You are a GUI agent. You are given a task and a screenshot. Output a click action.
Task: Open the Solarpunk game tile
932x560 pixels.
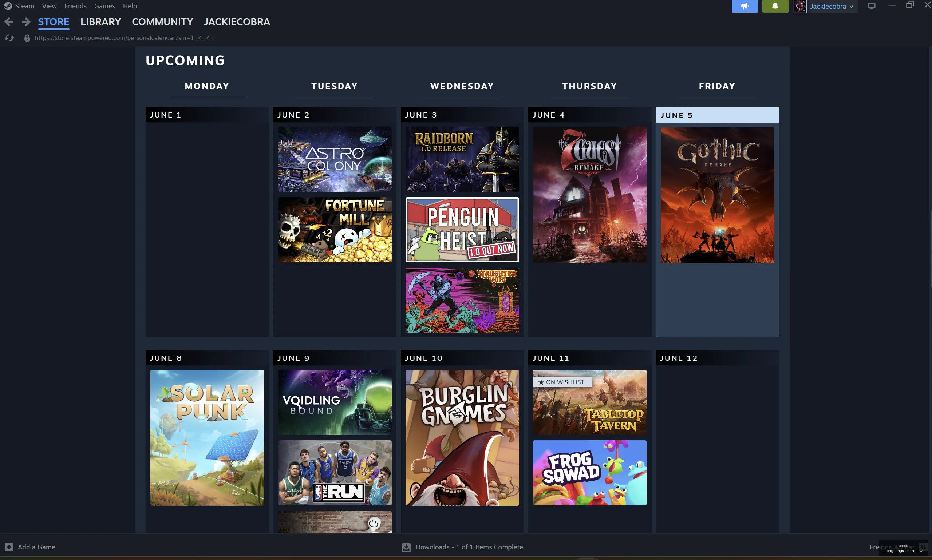(x=207, y=438)
